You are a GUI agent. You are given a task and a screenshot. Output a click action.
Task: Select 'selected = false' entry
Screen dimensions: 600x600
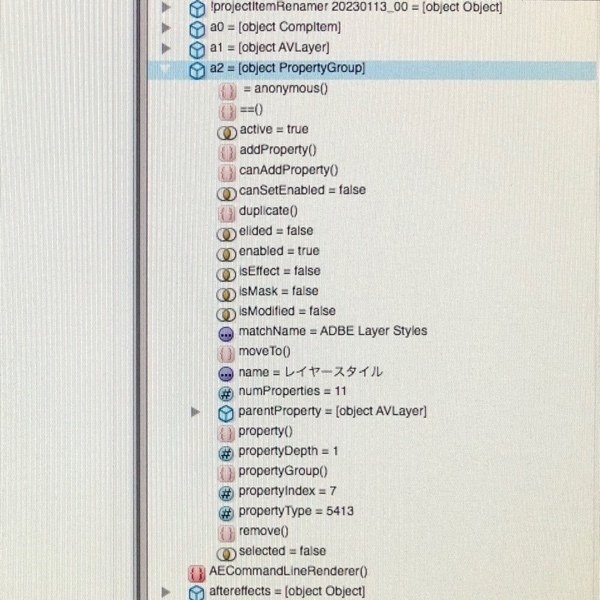(282, 551)
